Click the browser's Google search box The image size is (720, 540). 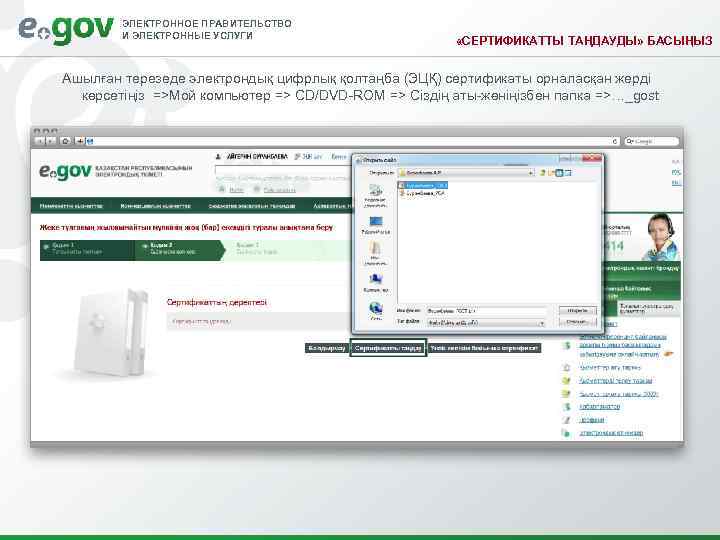click(x=651, y=141)
